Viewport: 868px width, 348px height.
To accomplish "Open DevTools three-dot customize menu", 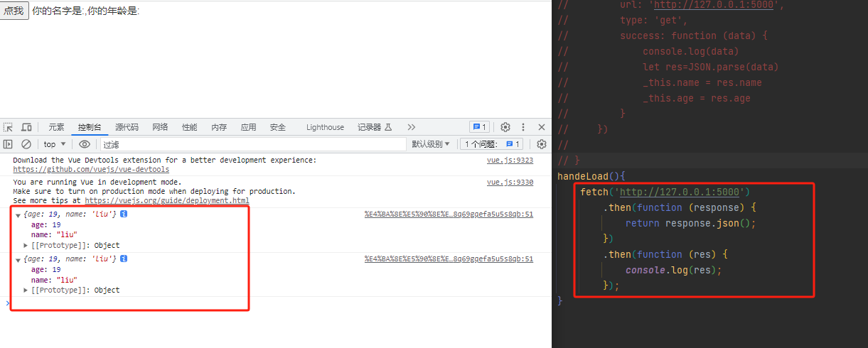I will (524, 127).
